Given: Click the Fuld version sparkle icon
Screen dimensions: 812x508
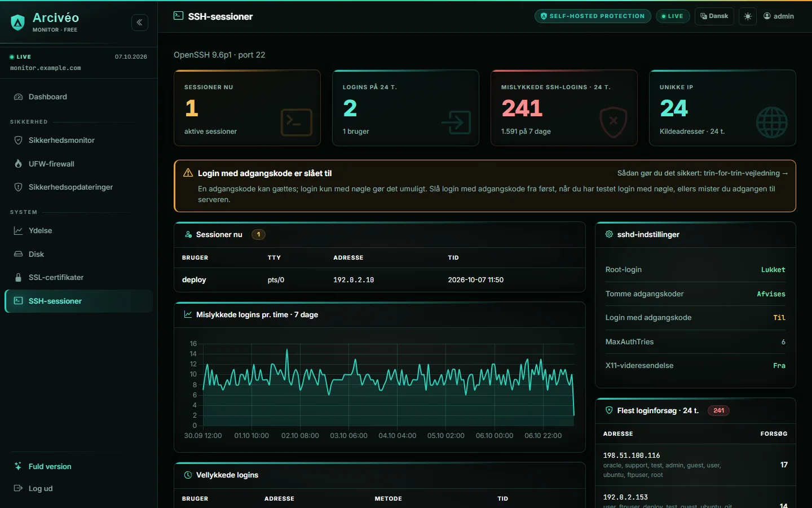Looking at the screenshot, I should click(18, 467).
